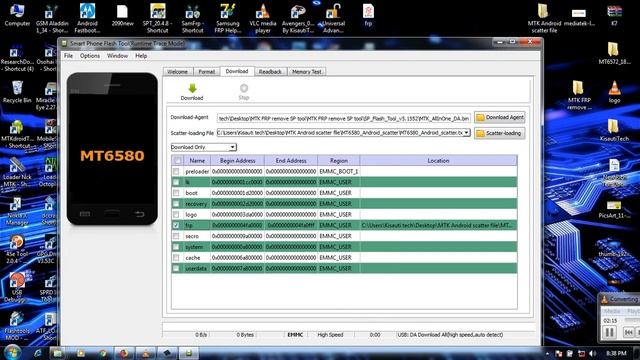Select the Computer desktop icon
640x360 pixels.
click(x=17, y=16)
